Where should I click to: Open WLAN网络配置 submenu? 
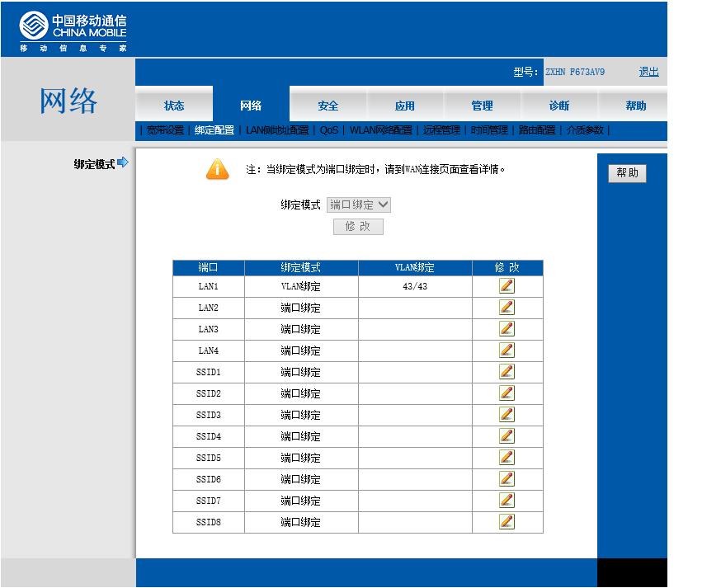click(381, 130)
